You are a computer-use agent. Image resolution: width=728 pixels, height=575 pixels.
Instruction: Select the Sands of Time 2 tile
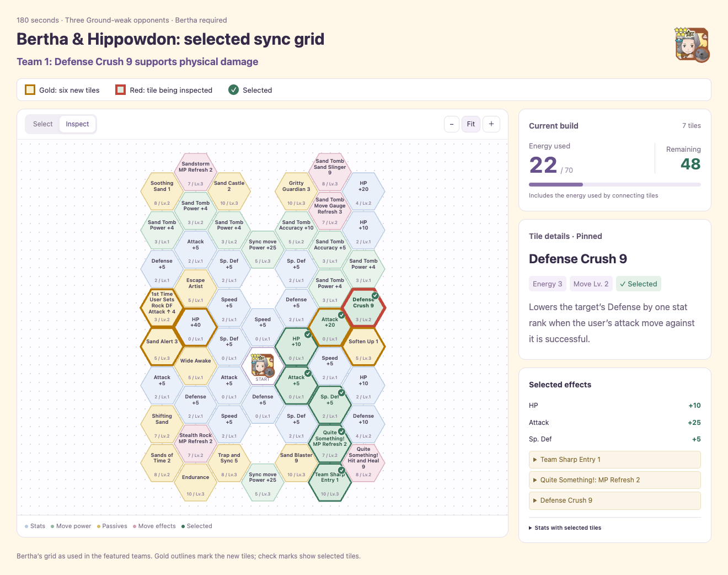(162, 464)
